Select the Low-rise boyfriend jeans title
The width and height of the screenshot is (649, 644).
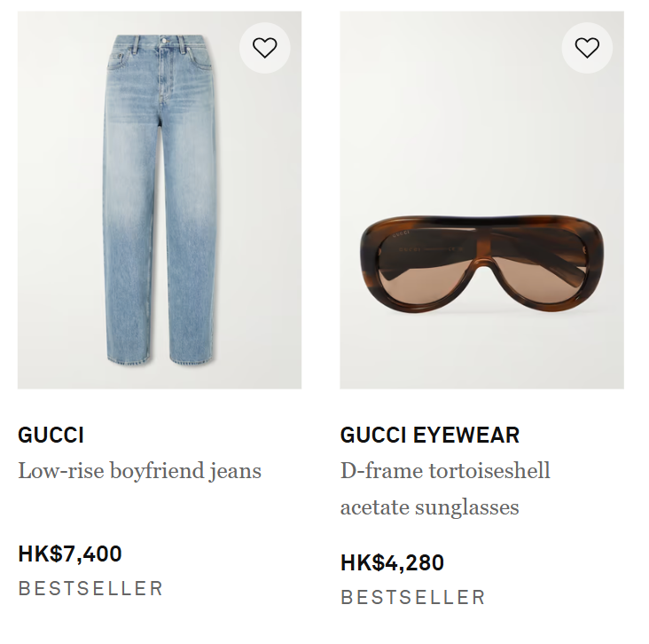[x=139, y=471]
